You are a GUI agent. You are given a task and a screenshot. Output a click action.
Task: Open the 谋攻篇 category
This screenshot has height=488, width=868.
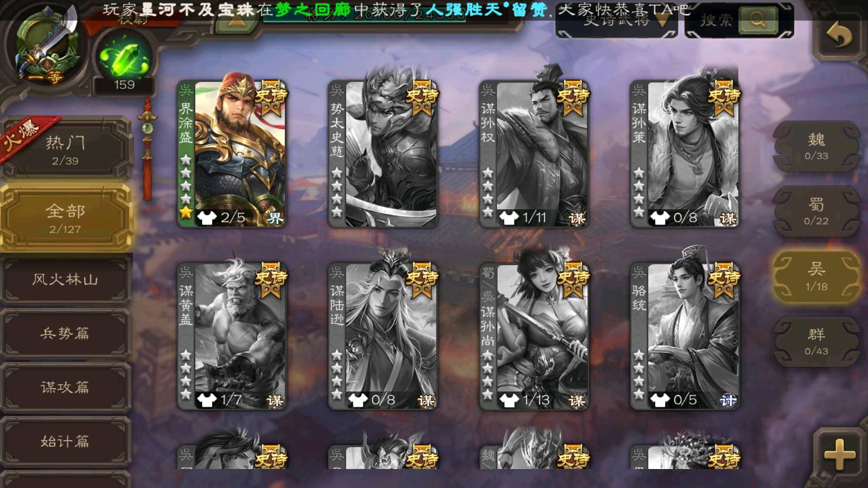click(x=65, y=387)
